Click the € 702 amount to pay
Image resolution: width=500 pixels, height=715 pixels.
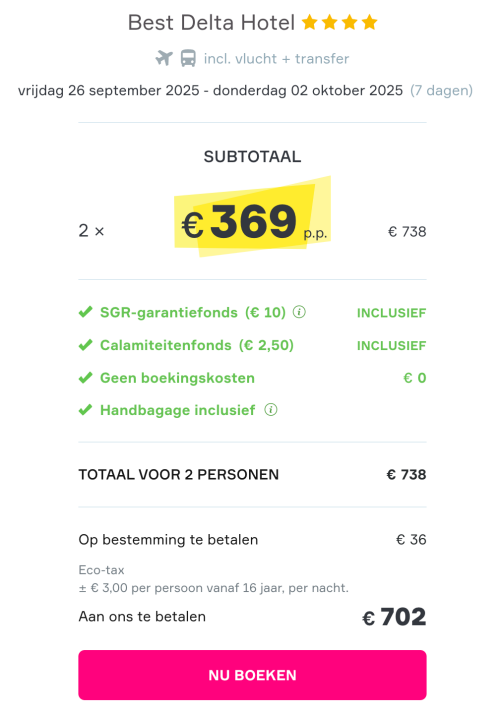pyautogui.click(x=394, y=617)
